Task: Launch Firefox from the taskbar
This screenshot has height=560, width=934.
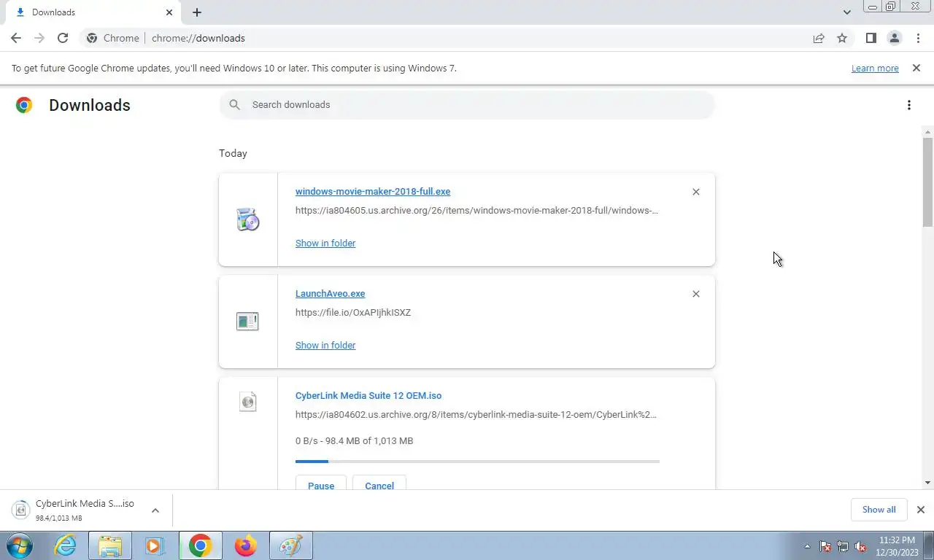Action: tap(246, 545)
